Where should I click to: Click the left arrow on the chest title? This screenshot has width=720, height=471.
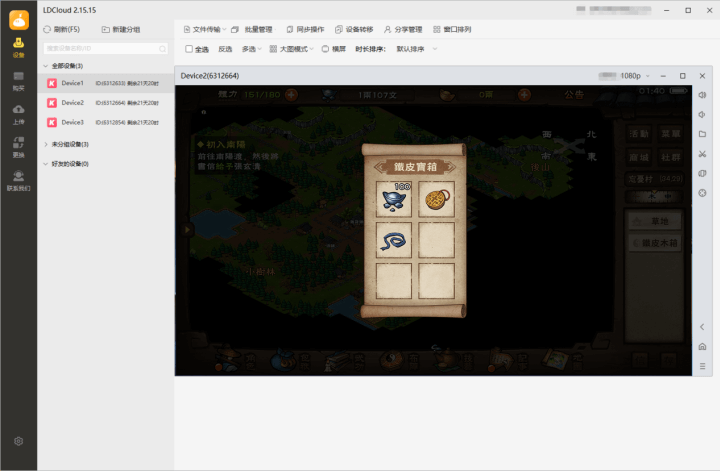[380, 167]
